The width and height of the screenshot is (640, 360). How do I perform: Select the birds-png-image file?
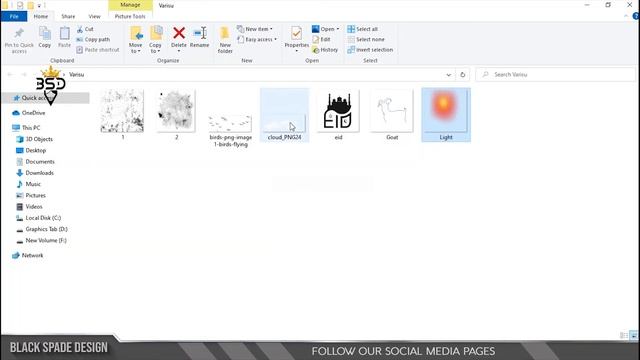coord(231,130)
